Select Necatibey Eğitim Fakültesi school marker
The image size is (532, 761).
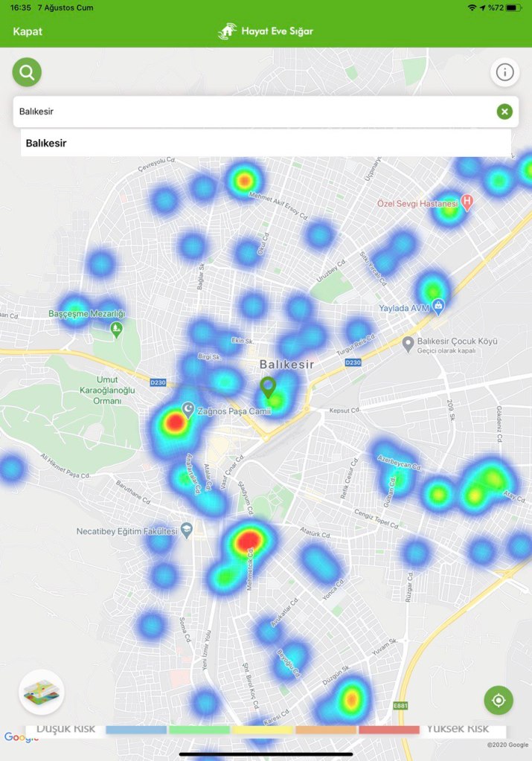tap(186, 530)
